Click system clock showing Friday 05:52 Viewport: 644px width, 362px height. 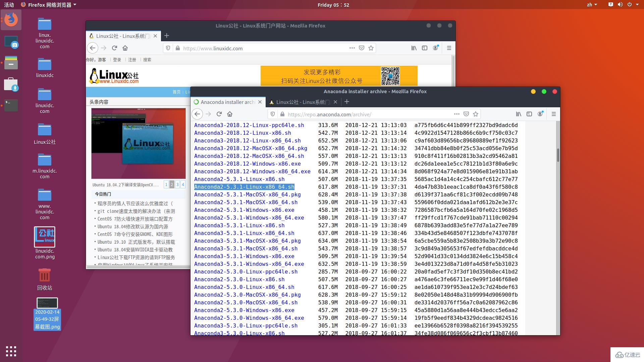[x=333, y=4]
